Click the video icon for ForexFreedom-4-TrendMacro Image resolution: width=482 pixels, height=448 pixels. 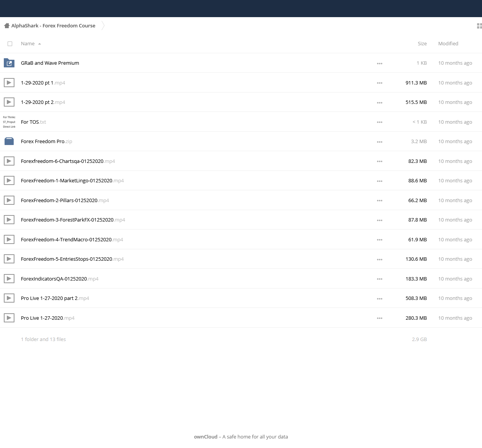9,239
